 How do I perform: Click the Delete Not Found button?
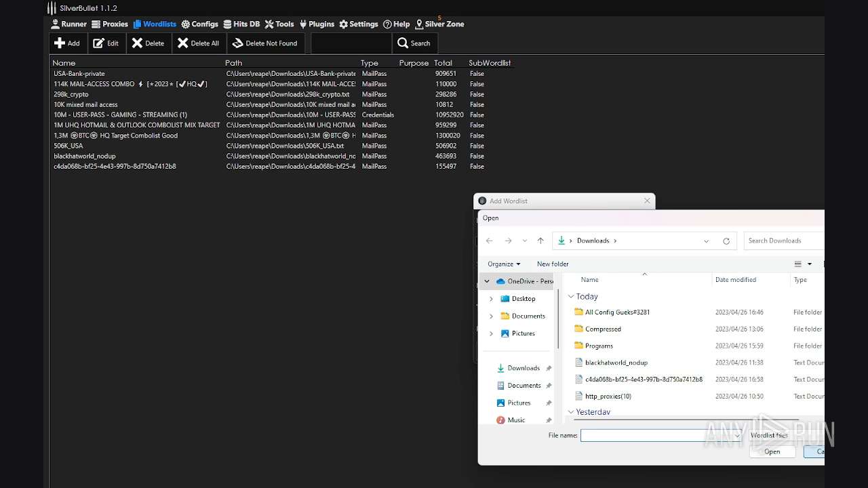coord(265,43)
